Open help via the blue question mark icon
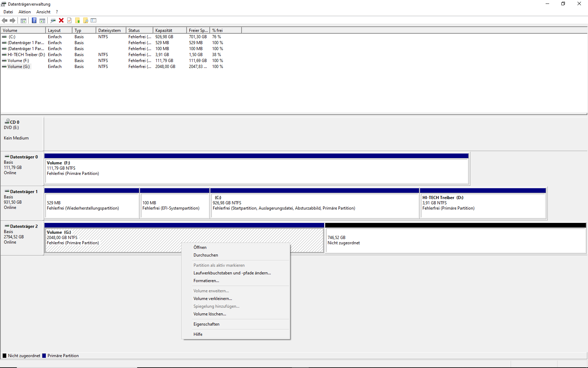 pyautogui.click(x=34, y=20)
